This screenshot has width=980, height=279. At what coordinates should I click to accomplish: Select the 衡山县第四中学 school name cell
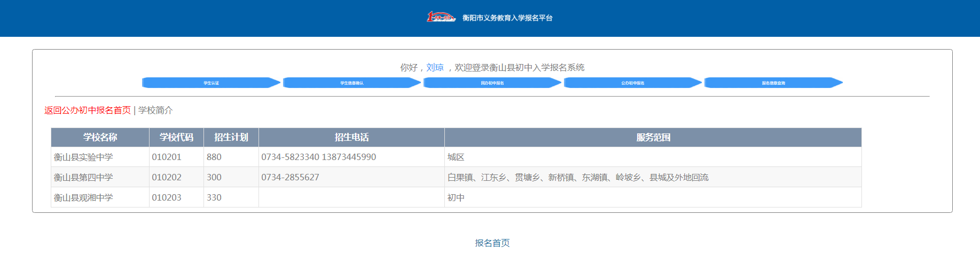click(x=83, y=178)
